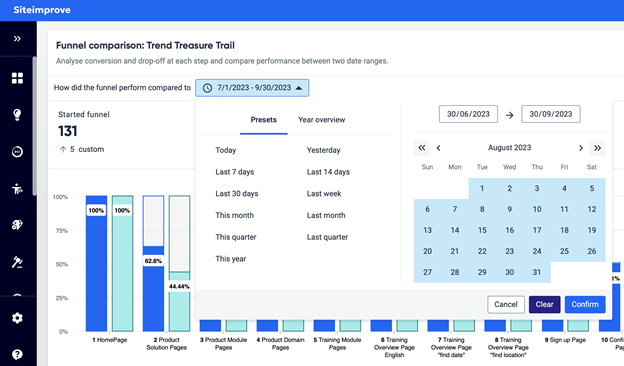Click the Started funnel value 131
The image size is (624, 366).
coord(68,131)
